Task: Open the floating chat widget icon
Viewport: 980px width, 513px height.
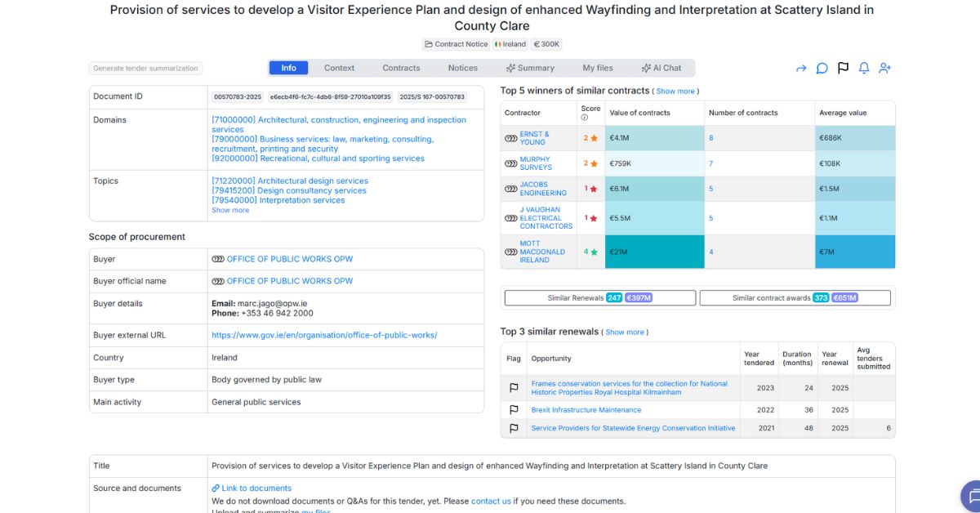Action: (x=971, y=496)
